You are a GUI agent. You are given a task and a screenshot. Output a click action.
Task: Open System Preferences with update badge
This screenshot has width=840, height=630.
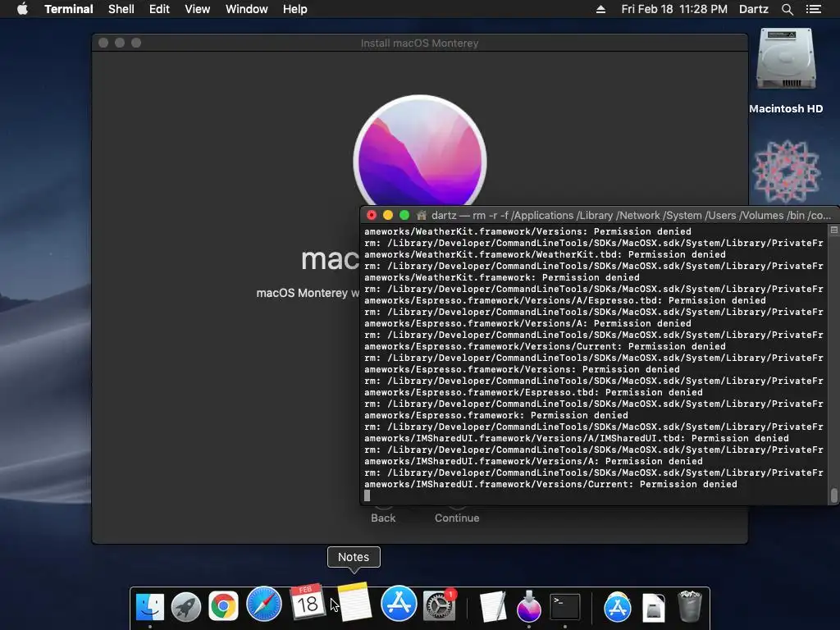click(440, 606)
